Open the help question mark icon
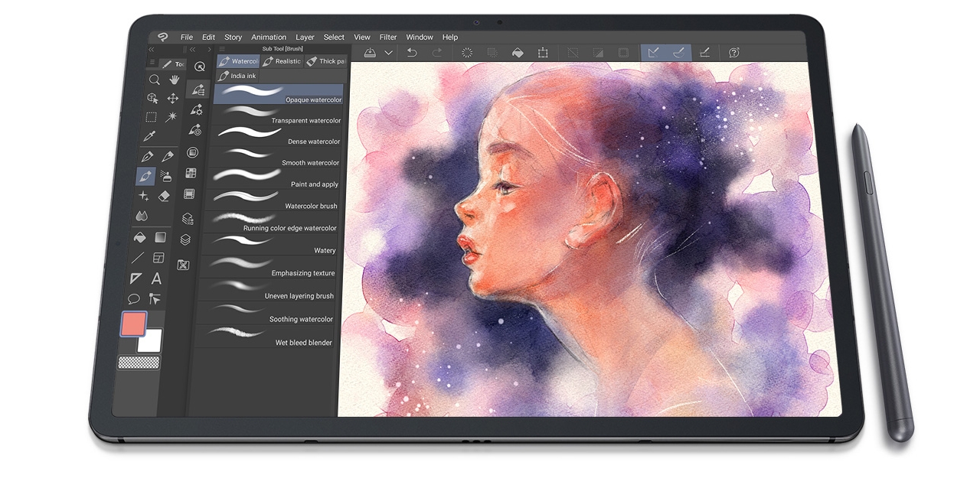 [733, 53]
